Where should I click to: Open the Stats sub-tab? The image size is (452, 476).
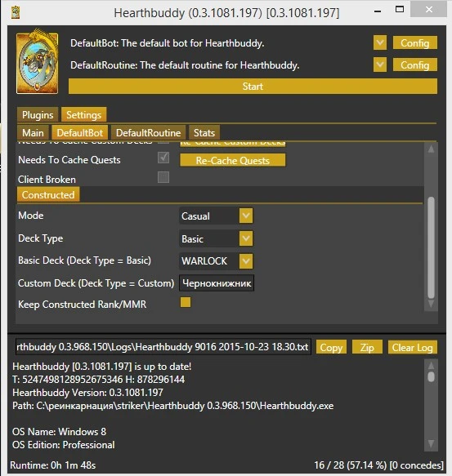204,132
